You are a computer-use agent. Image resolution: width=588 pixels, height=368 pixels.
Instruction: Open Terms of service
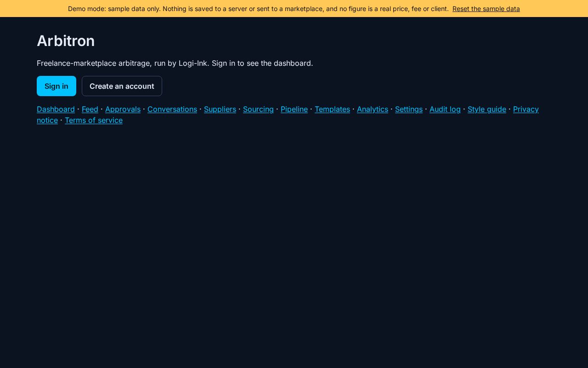tap(94, 120)
